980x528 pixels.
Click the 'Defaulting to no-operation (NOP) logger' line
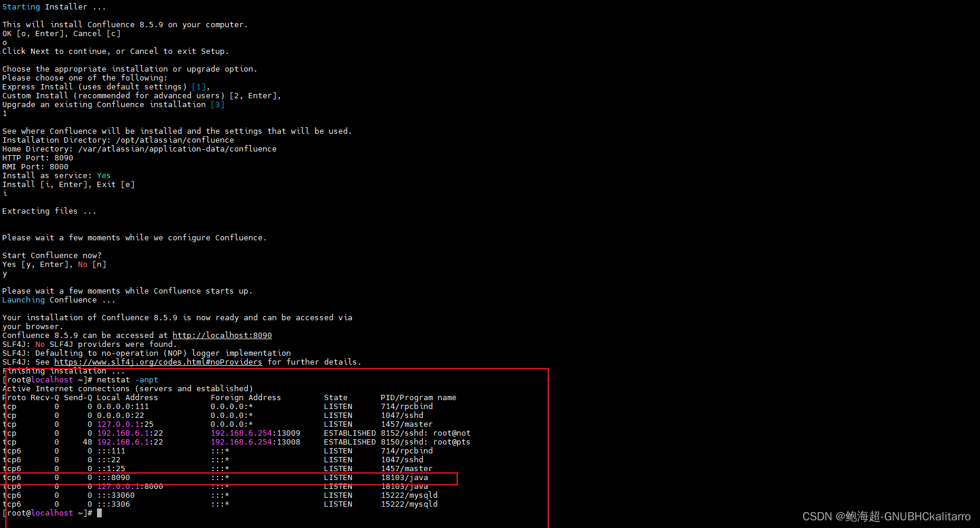click(147, 353)
